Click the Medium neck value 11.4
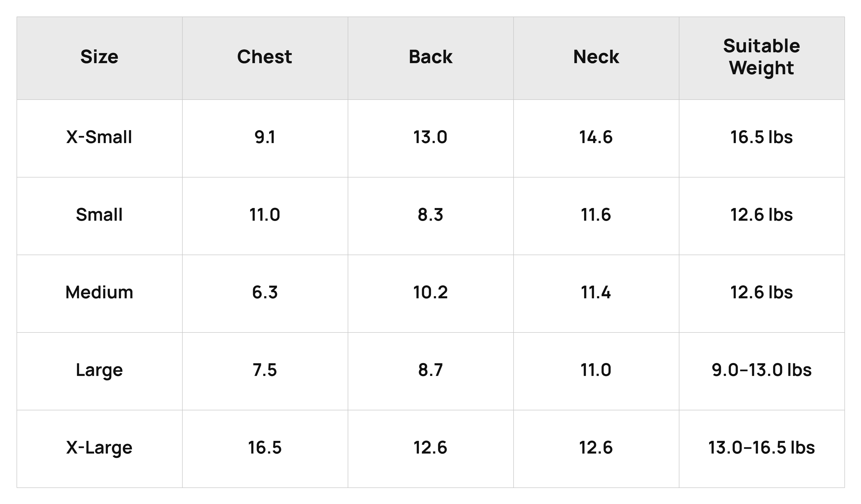Viewport: 861px width, 504px height. pos(596,293)
